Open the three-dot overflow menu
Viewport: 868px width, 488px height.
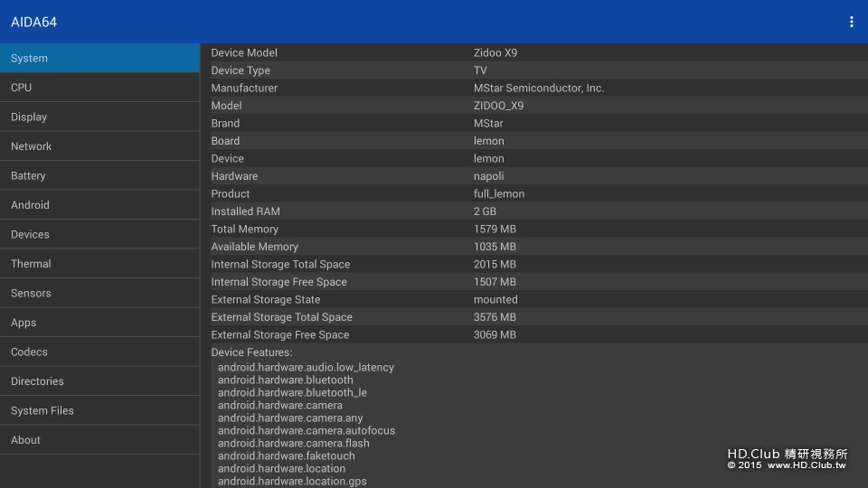[852, 22]
